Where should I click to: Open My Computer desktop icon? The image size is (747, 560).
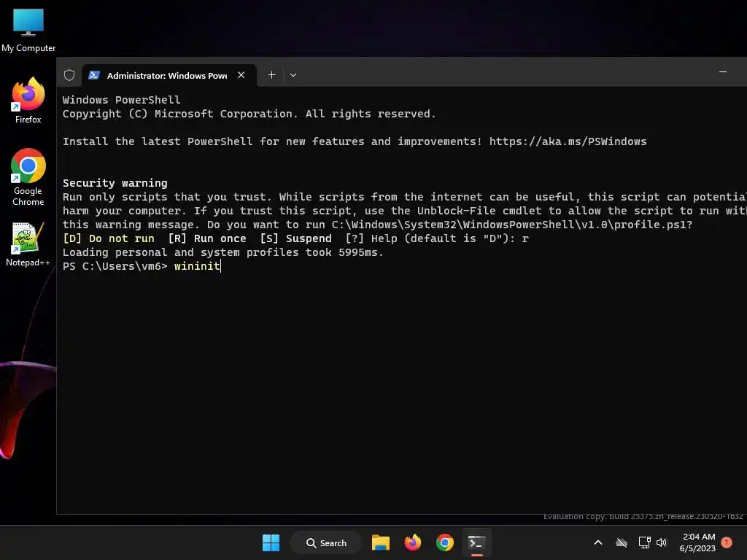28,31
